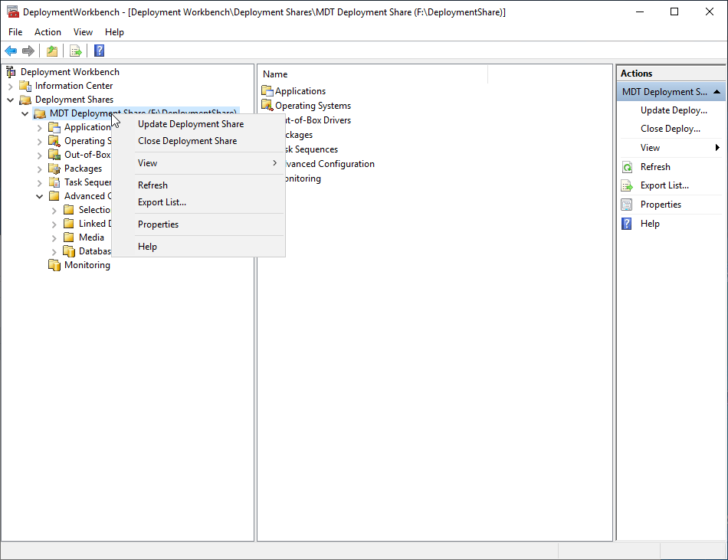Collapse the Deployment Shares tree node
Screen dimensions: 728x560
(11, 100)
